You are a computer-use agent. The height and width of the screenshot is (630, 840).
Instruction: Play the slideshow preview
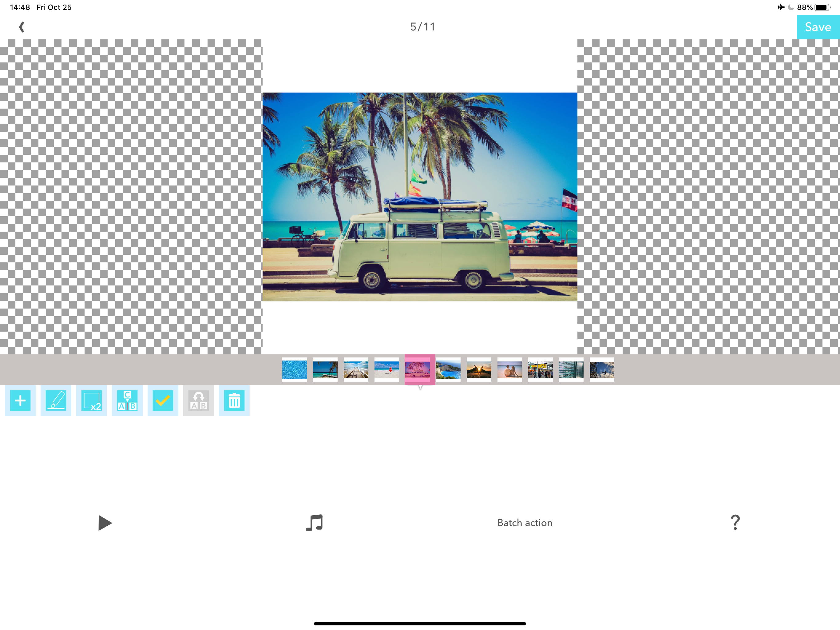point(105,523)
